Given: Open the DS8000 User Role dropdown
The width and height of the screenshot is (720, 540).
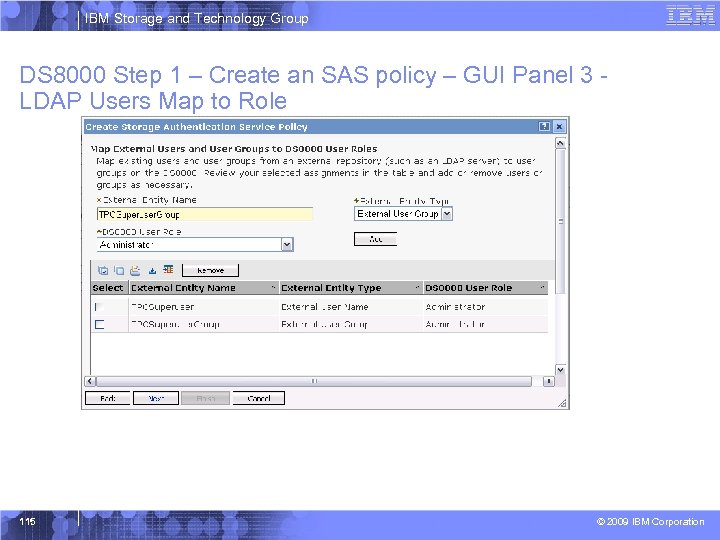Looking at the screenshot, I should click(x=287, y=245).
